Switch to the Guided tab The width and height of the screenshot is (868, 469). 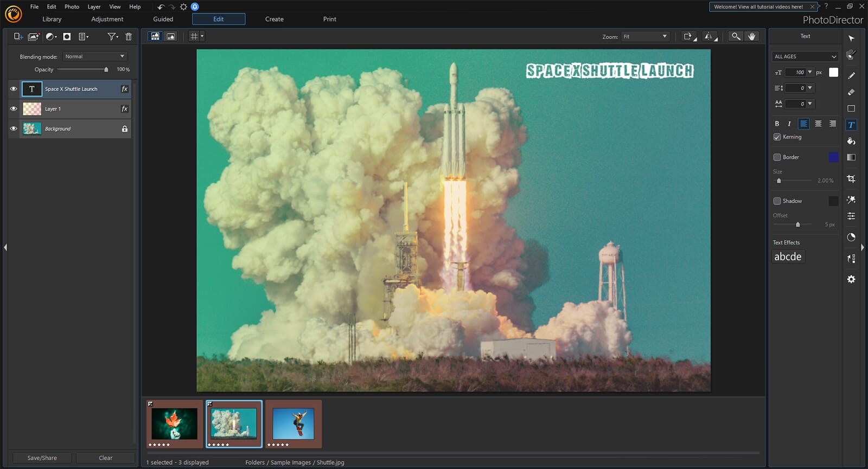pos(163,19)
